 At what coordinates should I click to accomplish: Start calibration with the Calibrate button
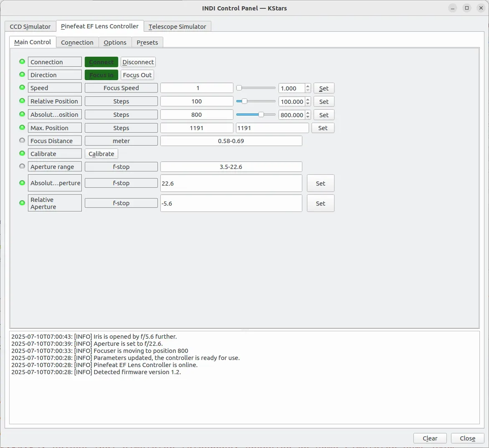click(x=101, y=154)
